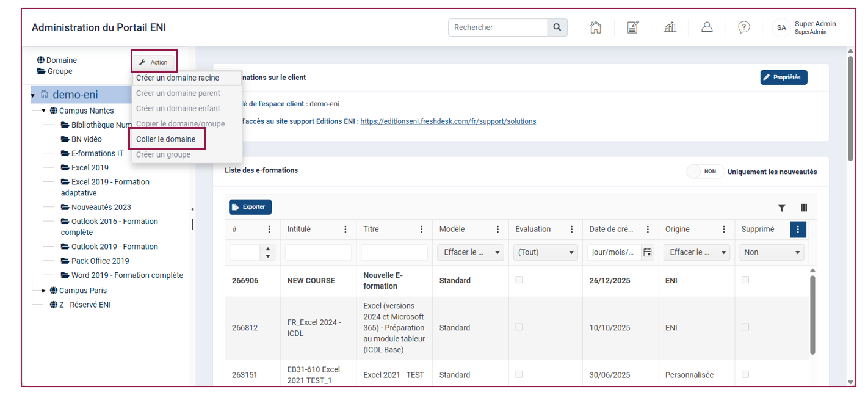Click the filter funnel icon above table
Screen dimensions: 868x395
click(x=781, y=208)
